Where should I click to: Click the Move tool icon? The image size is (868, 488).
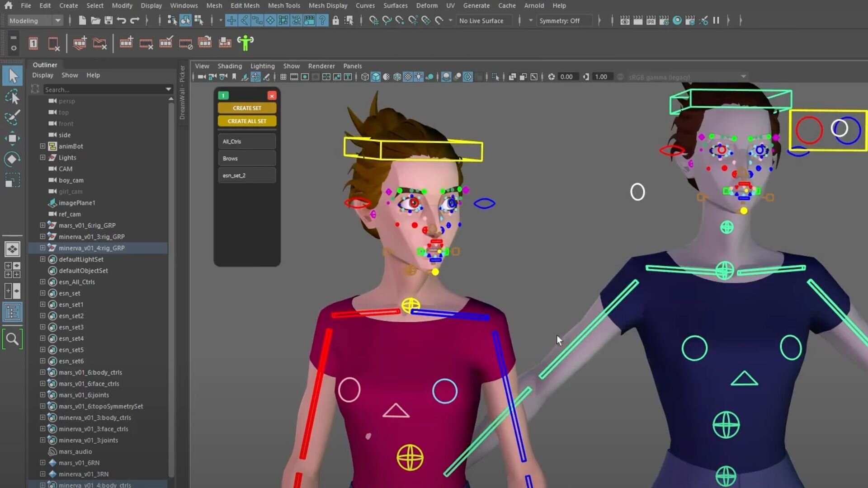click(12, 138)
